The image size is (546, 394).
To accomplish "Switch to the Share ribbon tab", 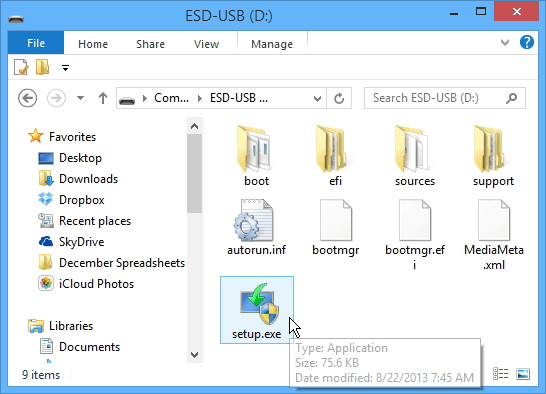I will (150, 44).
